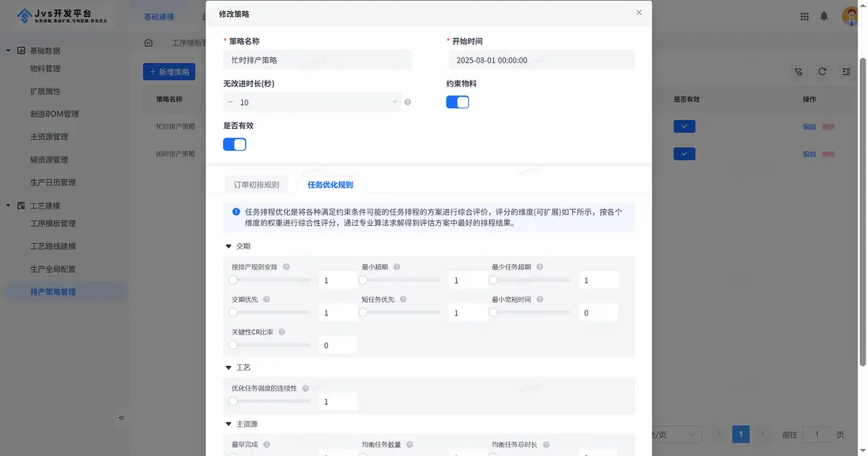Viewport: 868px width, 456px height.
Task: Toggle 是否有效 checkbox for 忙时排产策略 row
Action: pos(685,126)
